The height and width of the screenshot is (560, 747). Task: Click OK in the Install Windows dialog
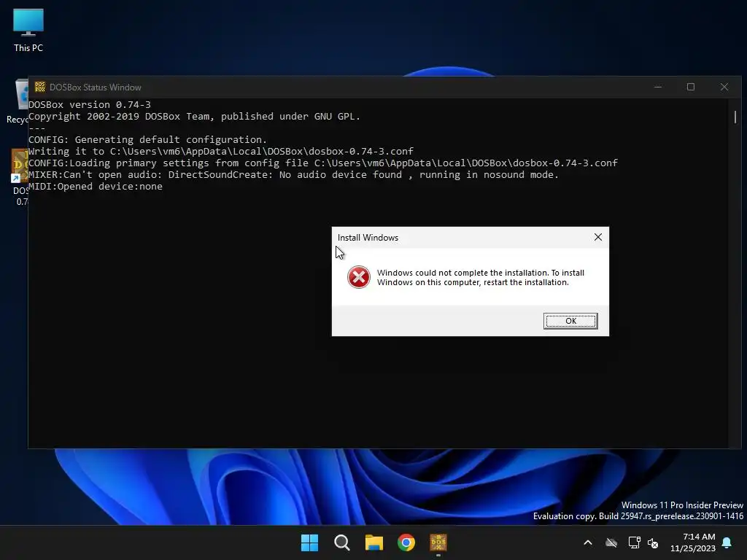tap(570, 321)
